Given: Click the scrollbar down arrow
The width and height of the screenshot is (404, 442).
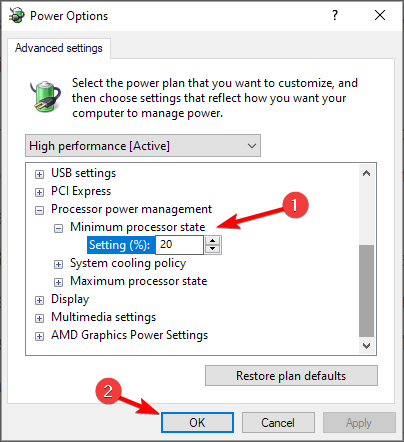Looking at the screenshot, I should (x=366, y=346).
